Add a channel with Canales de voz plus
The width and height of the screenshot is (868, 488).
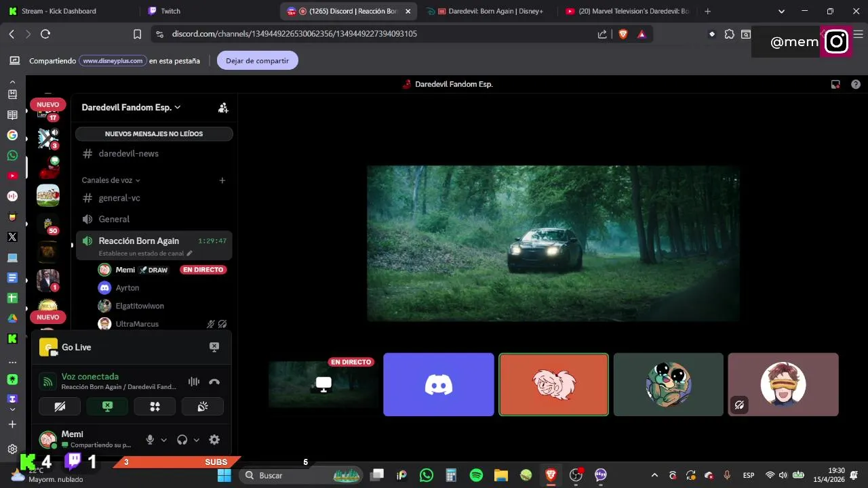pos(222,180)
